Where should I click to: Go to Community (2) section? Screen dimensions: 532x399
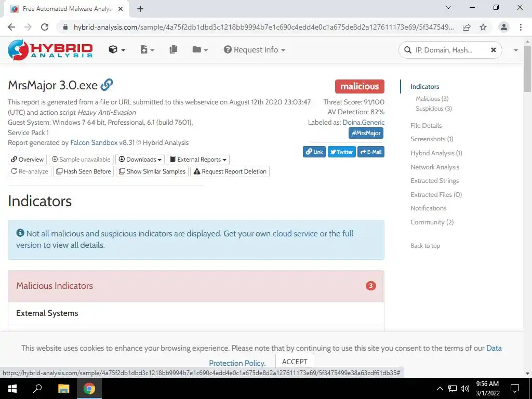coord(432,222)
